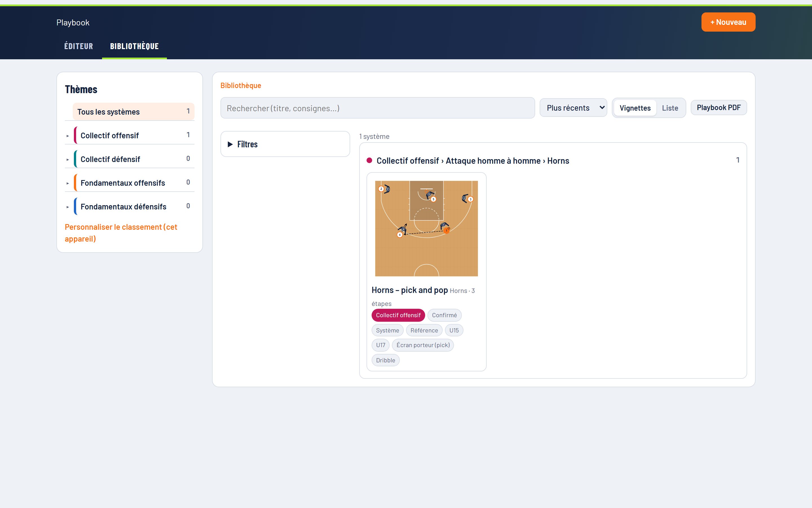Image resolution: width=812 pixels, height=508 pixels.
Task: Select the Collectif offensif theme row
Action: 134,135
